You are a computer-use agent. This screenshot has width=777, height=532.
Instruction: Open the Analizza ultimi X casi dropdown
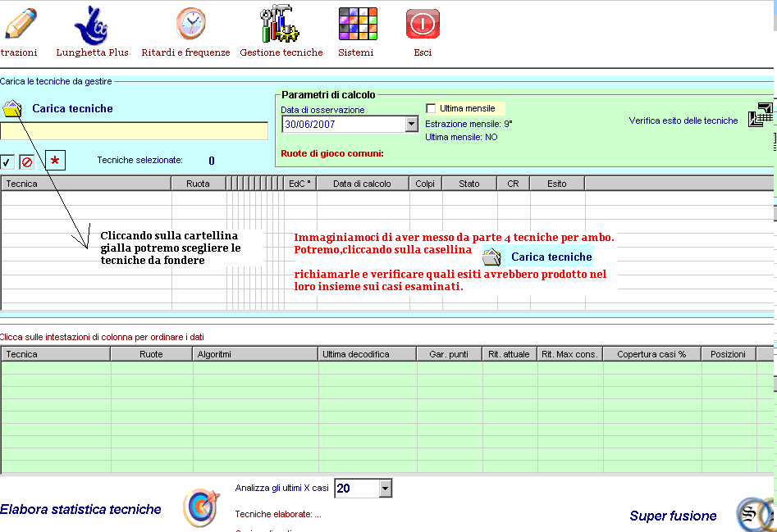pyautogui.click(x=385, y=489)
